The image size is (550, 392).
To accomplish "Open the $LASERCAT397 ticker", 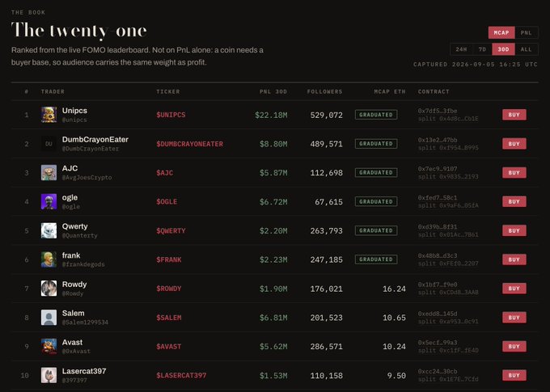I will 181,376.
